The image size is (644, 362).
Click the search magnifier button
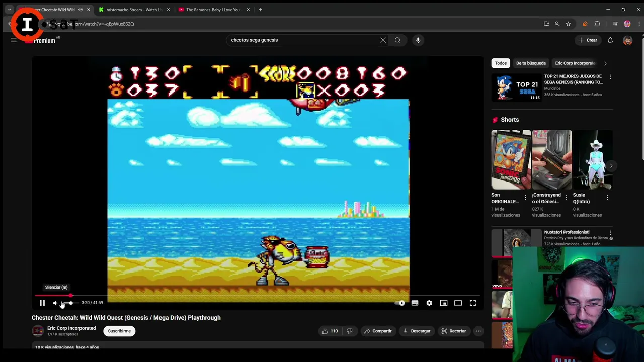[x=397, y=40]
